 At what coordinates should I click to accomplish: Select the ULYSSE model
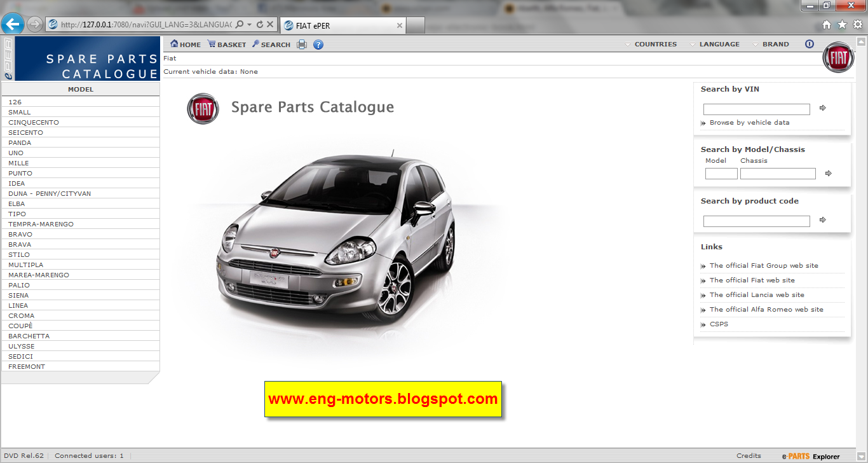pyautogui.click(x=80, y=346)
